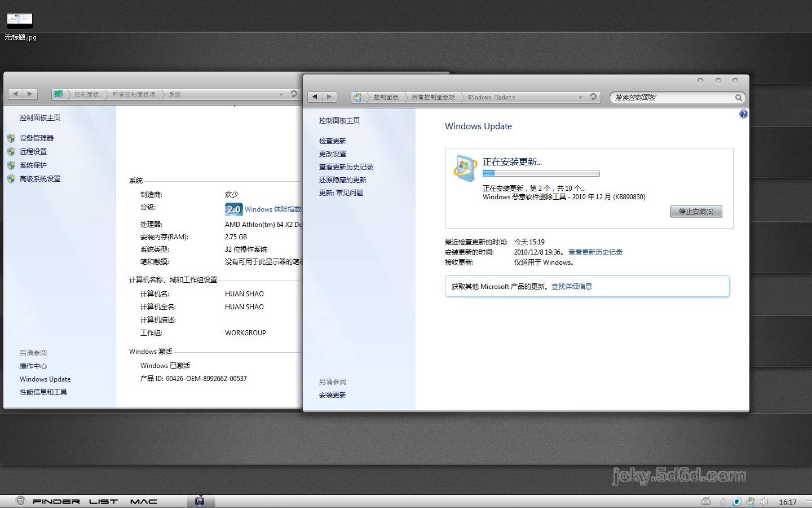The image size is (812, 508).
Task: Select 所有控制面板项 breadcrumb in System window
Action: pyautogui.click(x=134, y=95)
